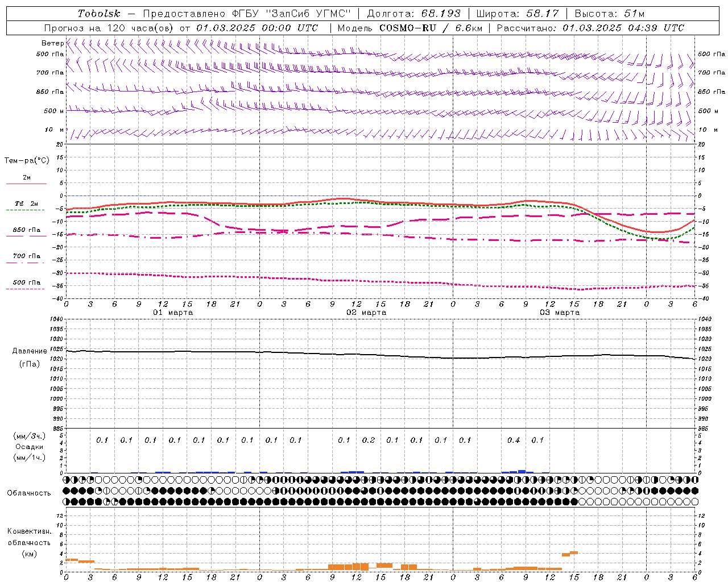This screenshot has width=728, height=582.
Task: Click the '850 гПа' temperature legend entry
Action: pos(27,230)
